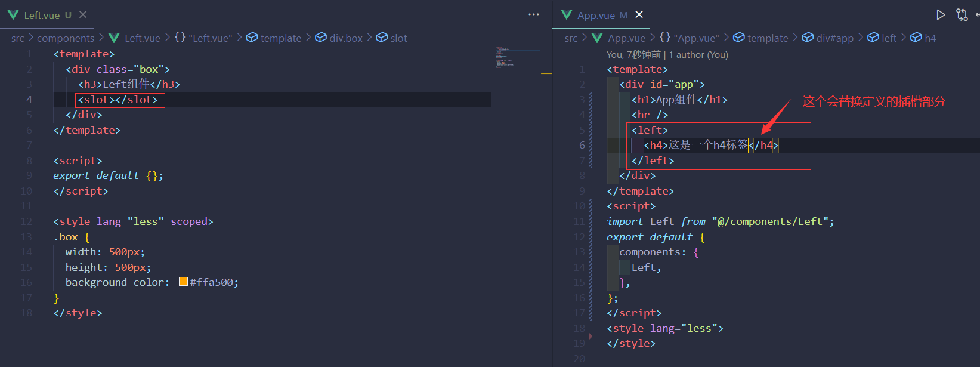
Task: Click the Vue logo icon on Left.vue tab
Action: [x=13, y=15]
